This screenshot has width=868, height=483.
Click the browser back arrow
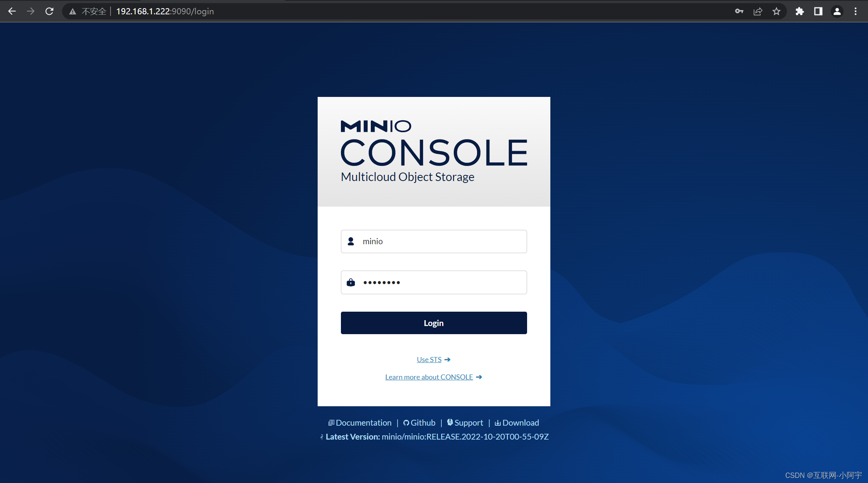click(12, 11)
